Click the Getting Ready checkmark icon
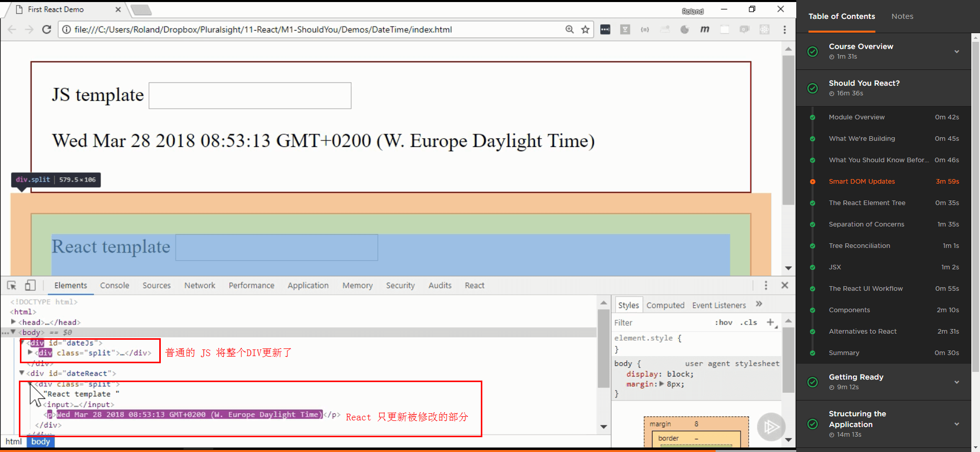The height and width of the screenshot is (452, 980). pyautogui.click(x=813, y=382)
